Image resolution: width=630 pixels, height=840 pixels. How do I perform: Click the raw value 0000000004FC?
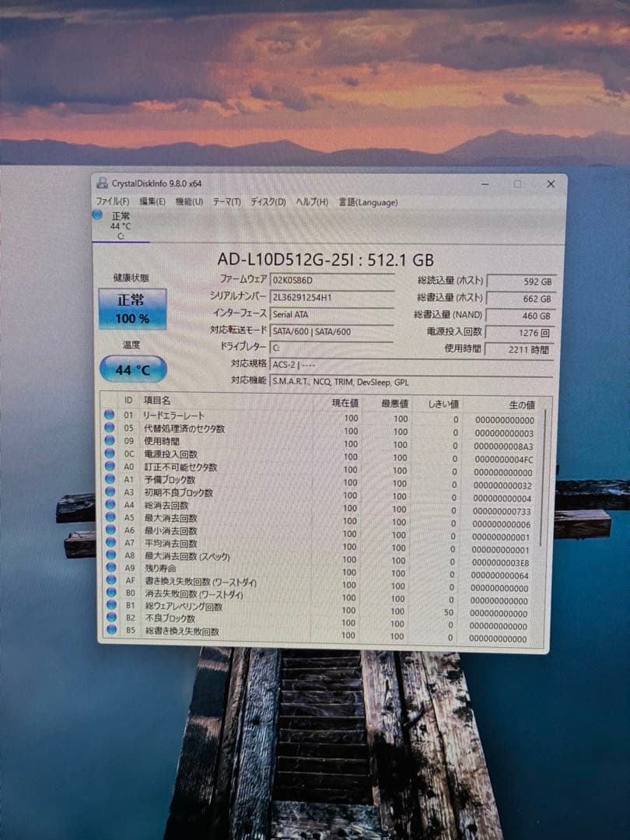[x=503, y=459]
